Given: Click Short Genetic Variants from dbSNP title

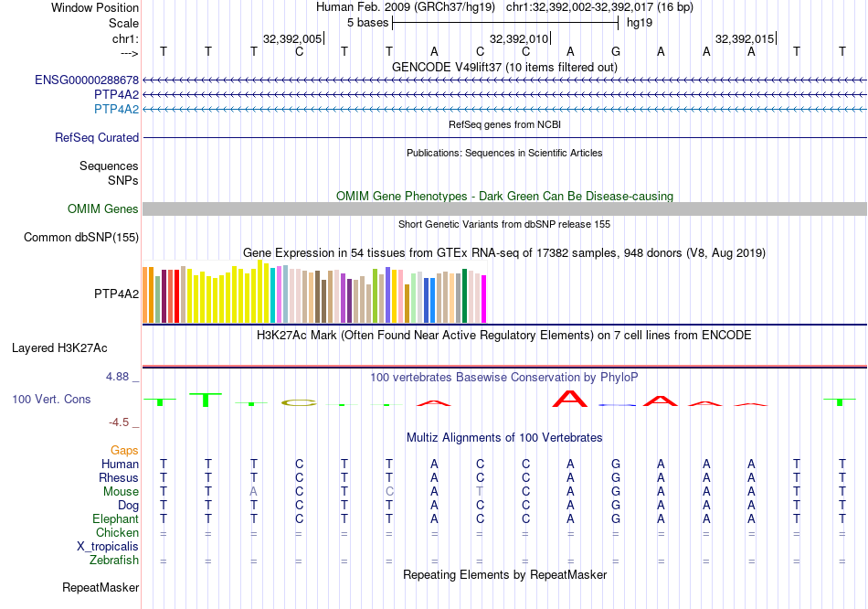Looking at the screenshot, I should [504, 224].
